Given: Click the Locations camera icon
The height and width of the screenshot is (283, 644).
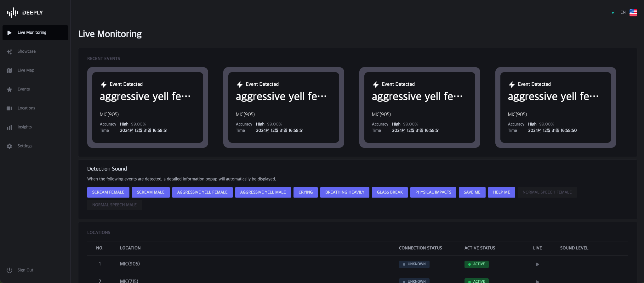Looking at the screenshot, I should (9, 108).
